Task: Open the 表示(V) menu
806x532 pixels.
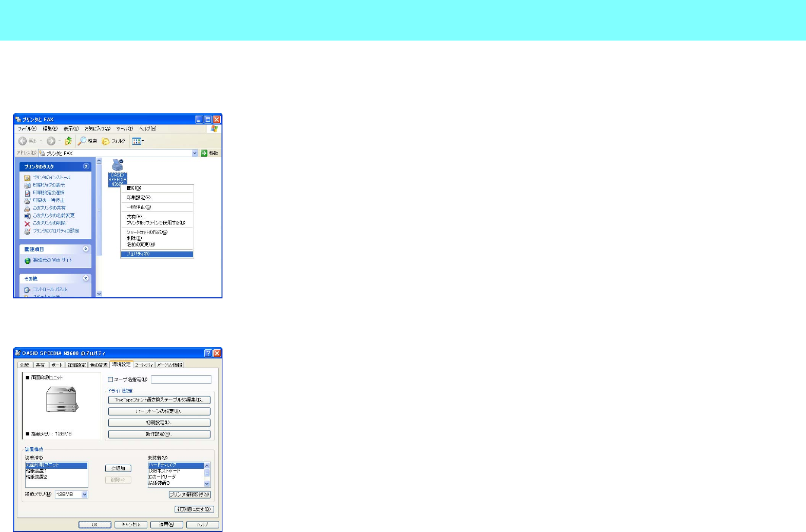Action: click(x=71, y=129)
